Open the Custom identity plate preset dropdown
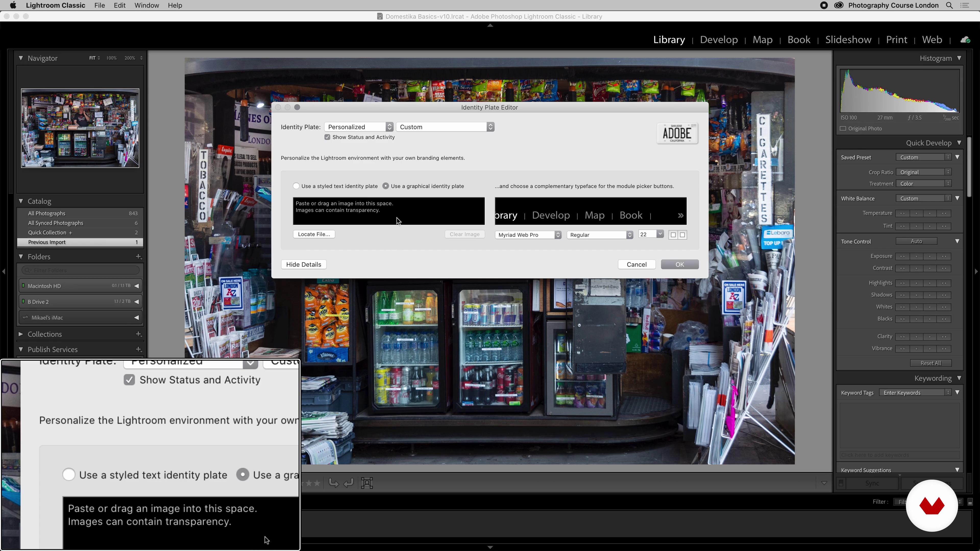 click(445, 127)
